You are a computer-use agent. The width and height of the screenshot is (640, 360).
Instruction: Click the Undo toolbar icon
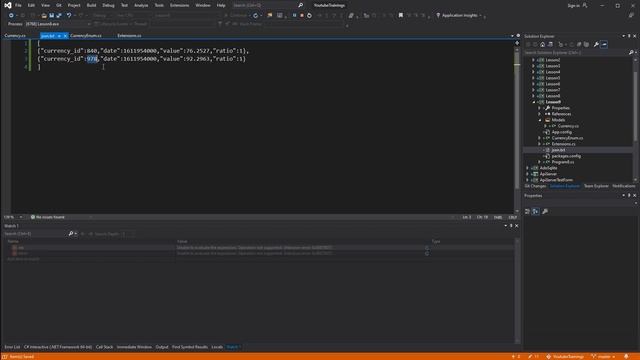click(x=69, y=16)
